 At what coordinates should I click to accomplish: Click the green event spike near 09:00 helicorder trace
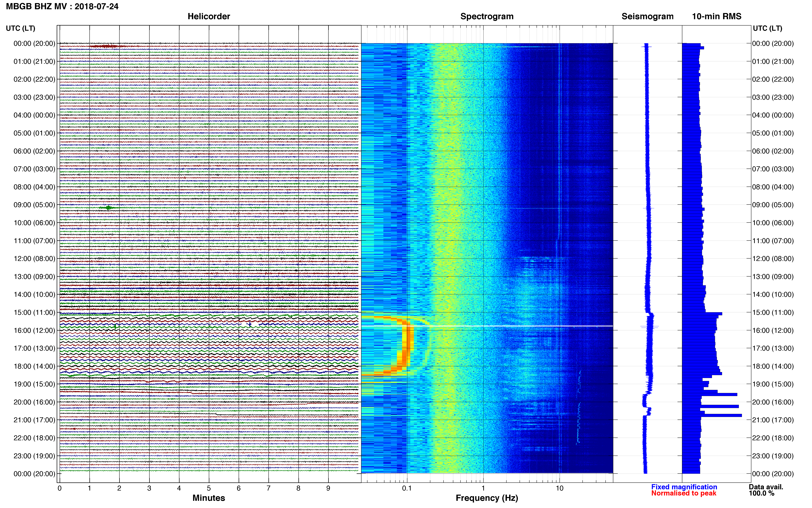(108, 208)
